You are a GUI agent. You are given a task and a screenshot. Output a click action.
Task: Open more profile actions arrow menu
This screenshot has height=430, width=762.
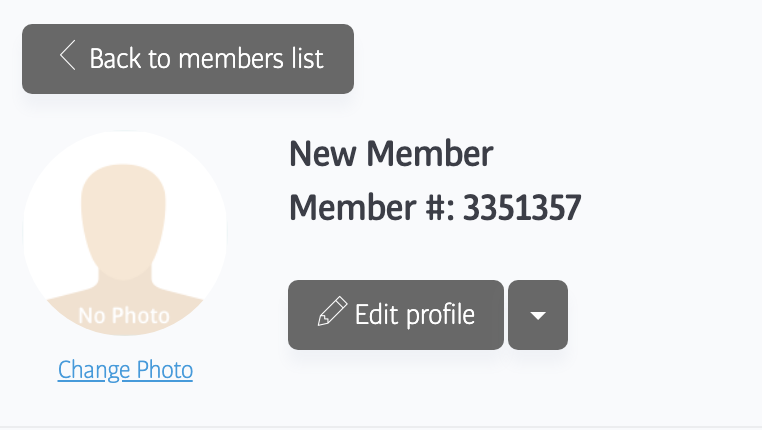point(538,315)
